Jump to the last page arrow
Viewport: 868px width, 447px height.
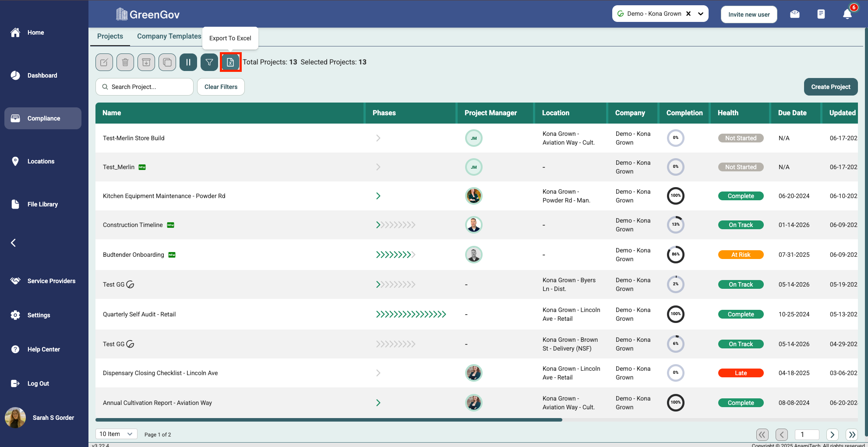[x=852, y=434]
